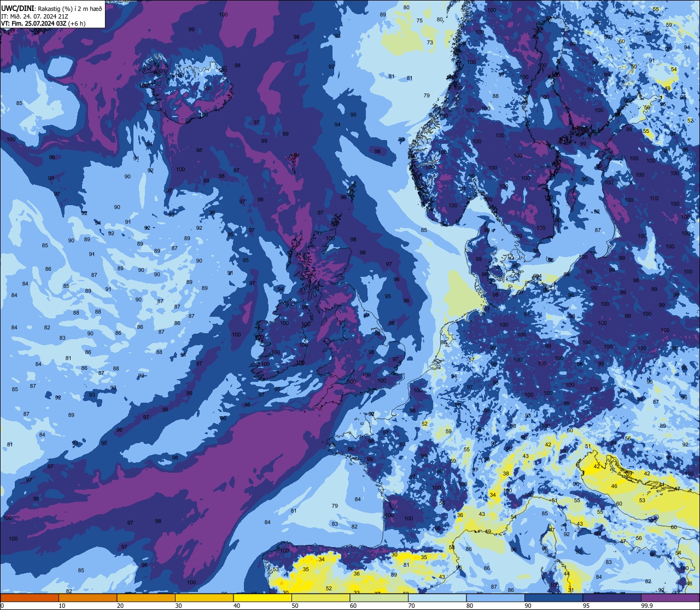Click the yellow-green 60–70 legend segment
This screenshot has height=610, width=700.
point(379,597)
